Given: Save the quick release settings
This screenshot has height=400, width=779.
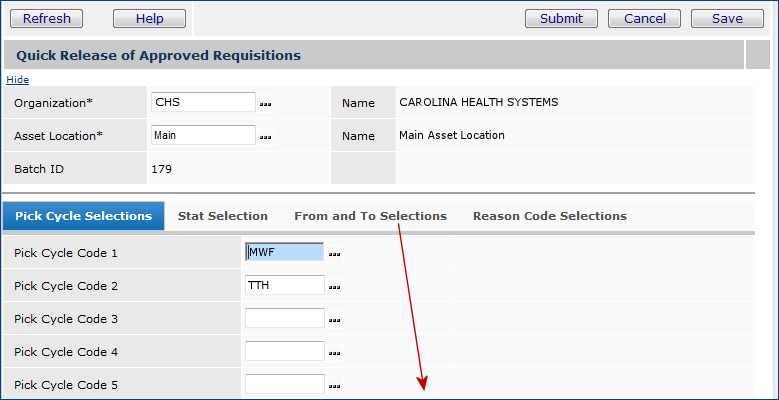Looking at the screenshot, I should (x=728, y=18).
